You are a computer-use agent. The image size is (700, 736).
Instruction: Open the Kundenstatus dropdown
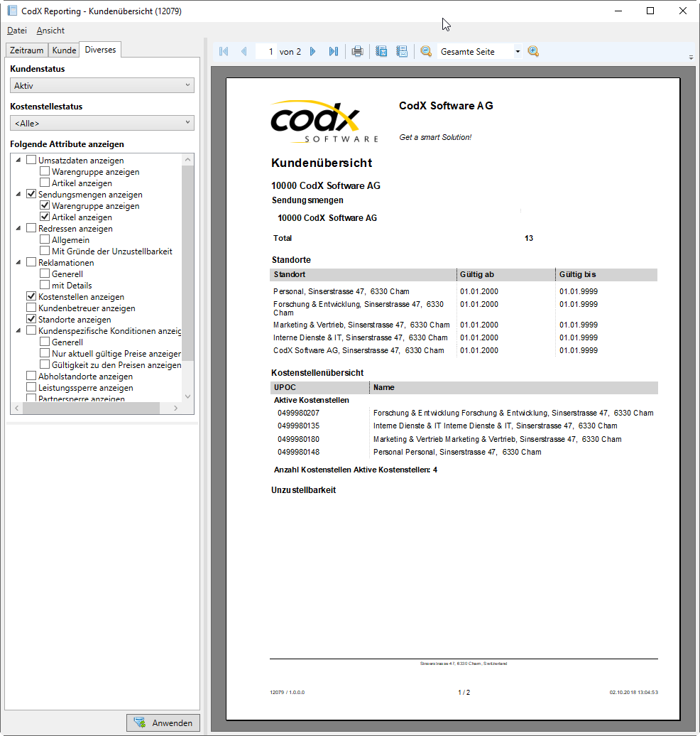tap(102, 85)
